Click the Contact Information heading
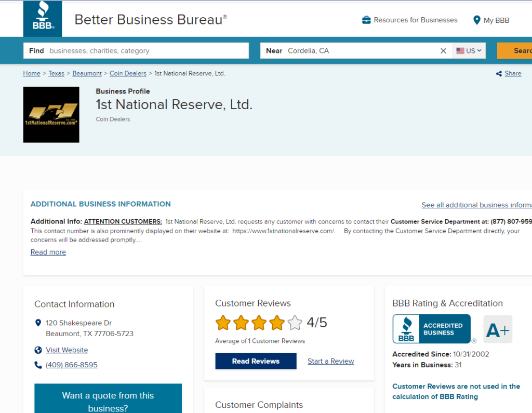 pos(74,304)
